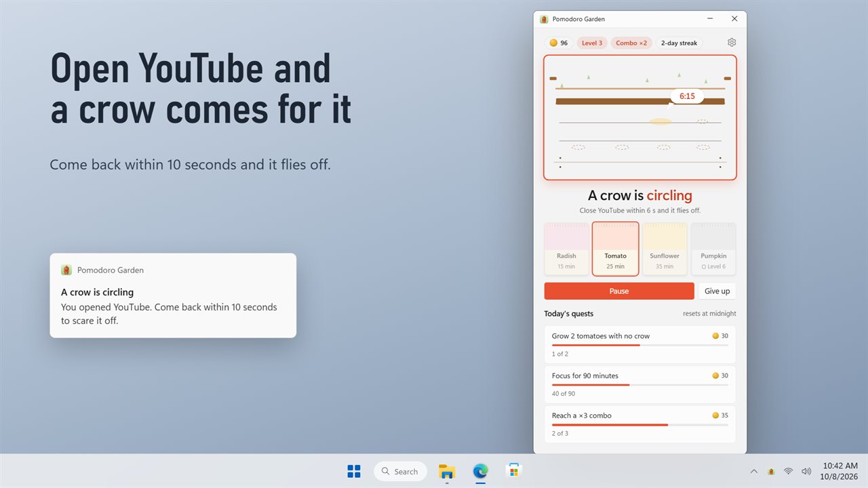Click the Pomodoro Garden tray icon
The width and height of the screenshot is (868, 488).
(x=771, y=471)
